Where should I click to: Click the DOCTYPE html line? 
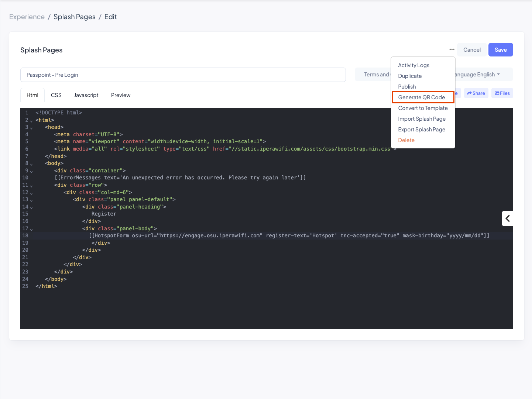[x=59, y=113]
